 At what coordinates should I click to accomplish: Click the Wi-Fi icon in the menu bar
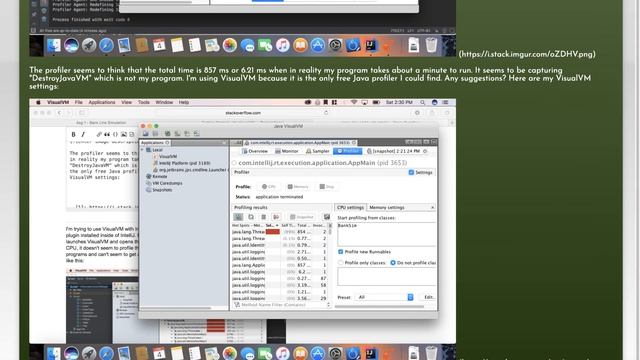pos(354,102)
